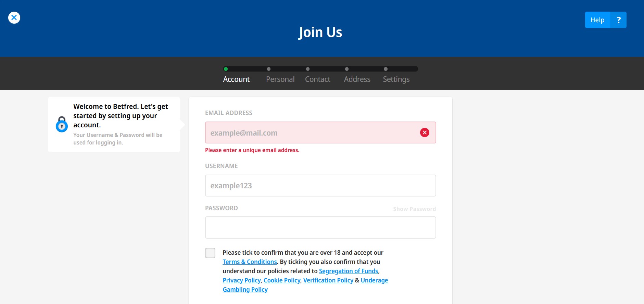This screenshot has height=304, width=644.
Task: Open the Terms & Conditions link
Action: (x=250, y=262)
